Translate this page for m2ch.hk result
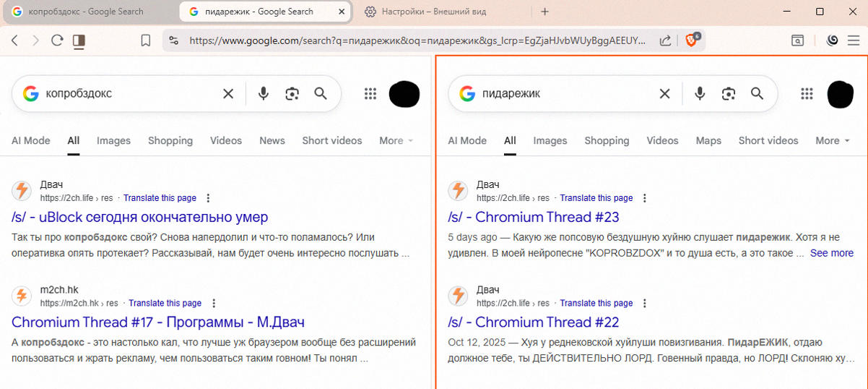Viewport: 868px width, 389px height. pyautogui.click(x=165, y=304)
